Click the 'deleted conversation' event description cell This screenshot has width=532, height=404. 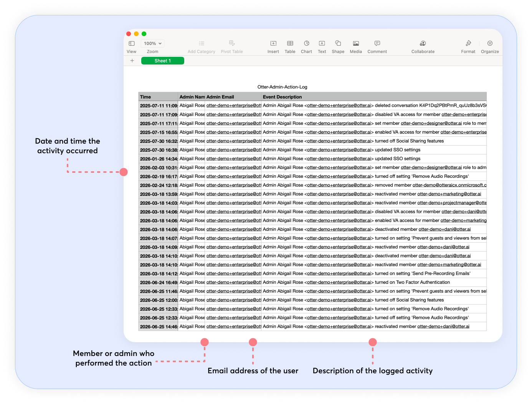pyautogui.click(x=374, y=106)
